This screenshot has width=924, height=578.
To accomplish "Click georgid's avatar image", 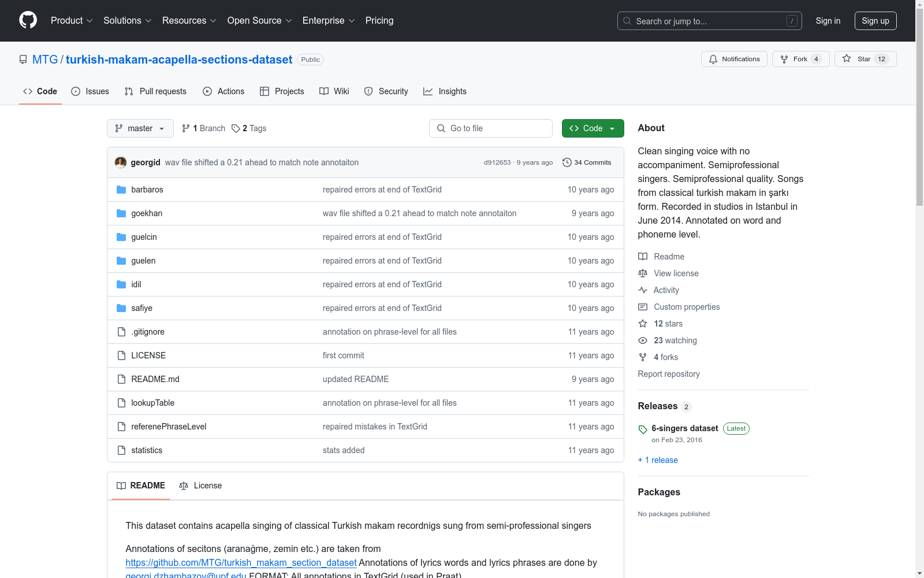I will (x=121, y=162).
